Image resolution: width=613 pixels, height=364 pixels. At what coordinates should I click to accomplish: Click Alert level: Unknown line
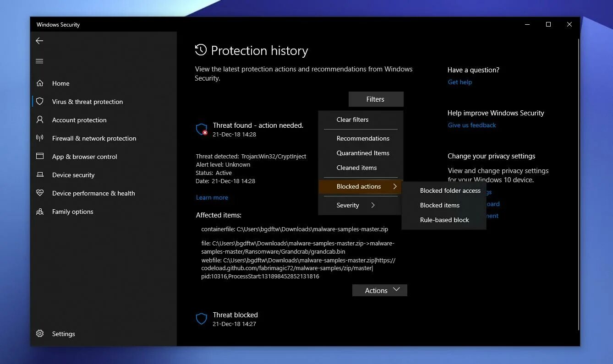coord(223,164)
